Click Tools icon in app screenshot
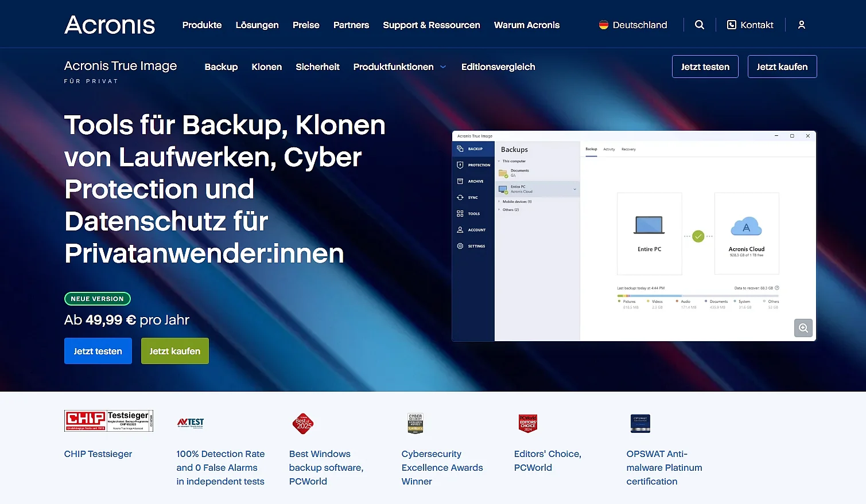 click(460, 213)
